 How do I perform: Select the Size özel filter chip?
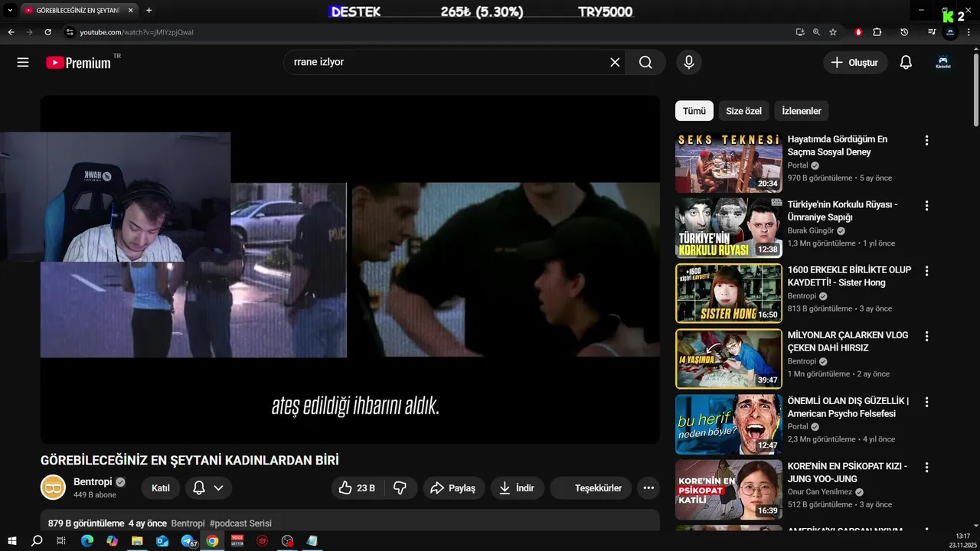pos(743,111)
